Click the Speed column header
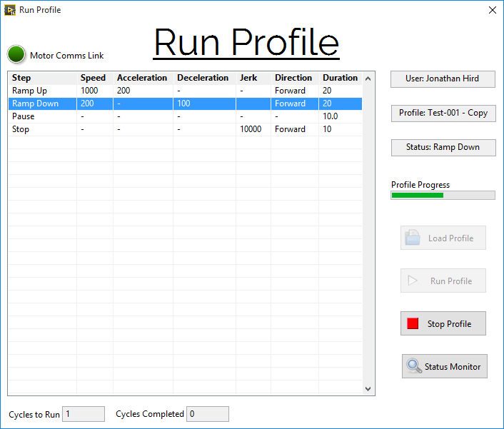The image size is (504, 429). (95, 78)
